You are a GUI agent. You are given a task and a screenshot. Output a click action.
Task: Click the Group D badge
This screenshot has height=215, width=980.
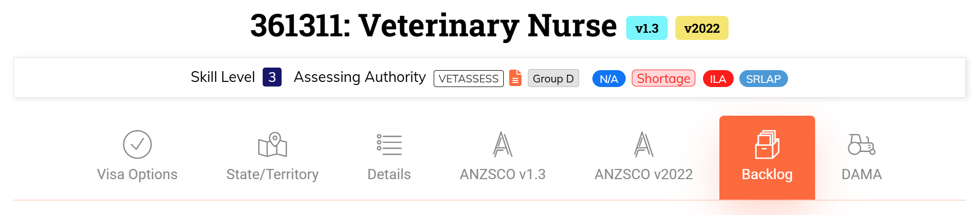pyautogui.click(x=553, y=78)
